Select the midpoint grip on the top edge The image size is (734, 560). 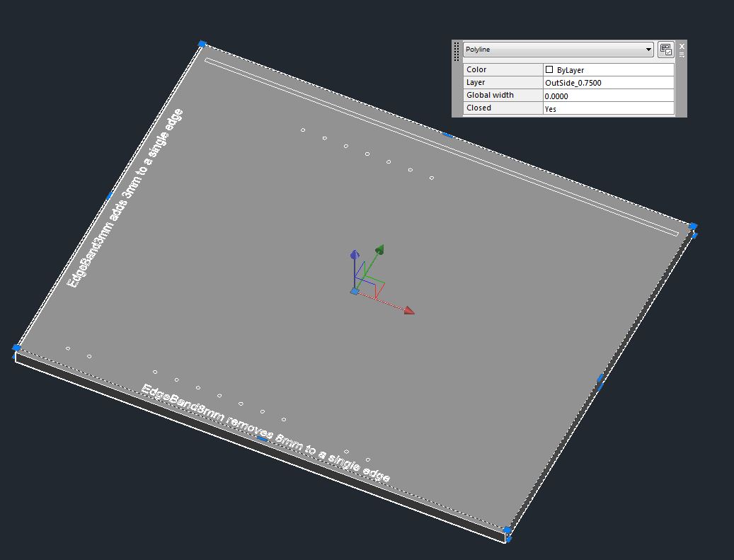[448, 133]
